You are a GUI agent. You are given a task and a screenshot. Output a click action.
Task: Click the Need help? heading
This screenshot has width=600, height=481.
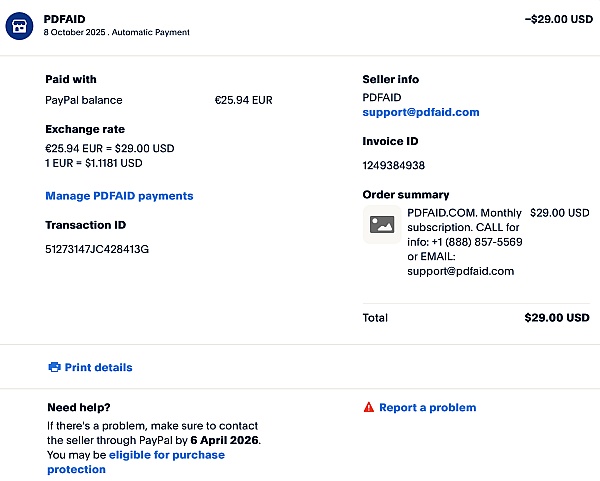[x=79, y=407]
